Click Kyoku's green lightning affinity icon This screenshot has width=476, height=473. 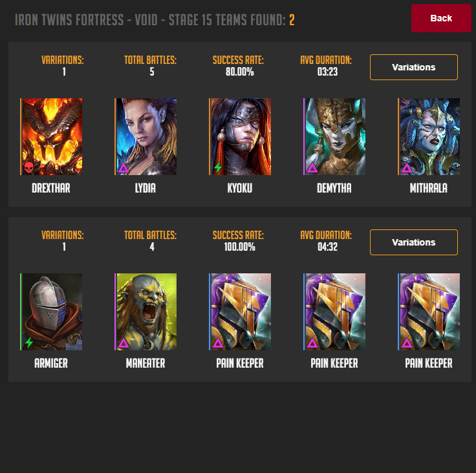click(218, 167)
